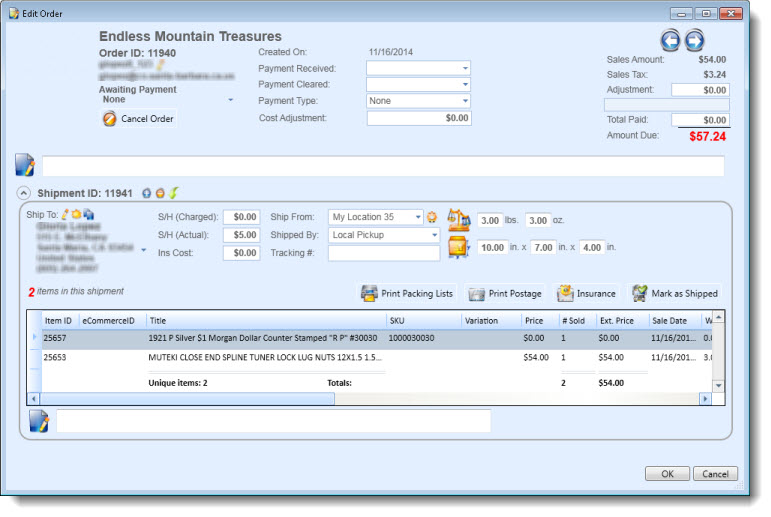Click the Sale Date column header
The width and height of the screenshot is (771, 517).
(675, 321)
